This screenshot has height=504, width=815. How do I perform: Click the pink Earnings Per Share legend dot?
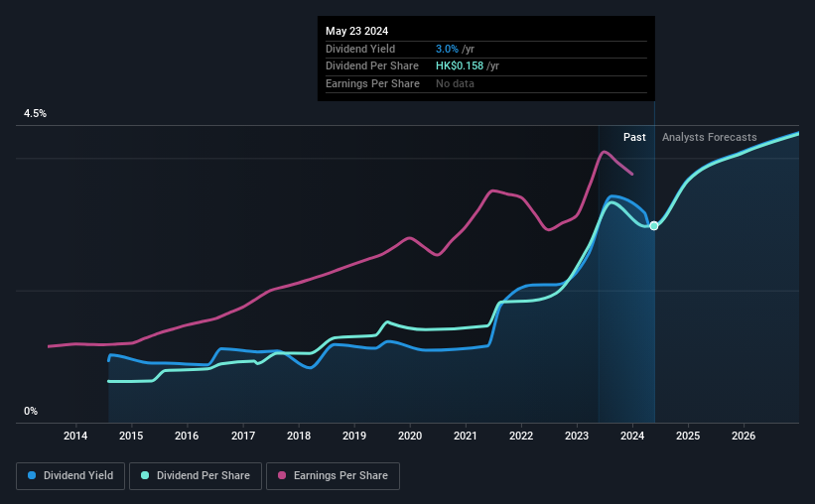282,475
